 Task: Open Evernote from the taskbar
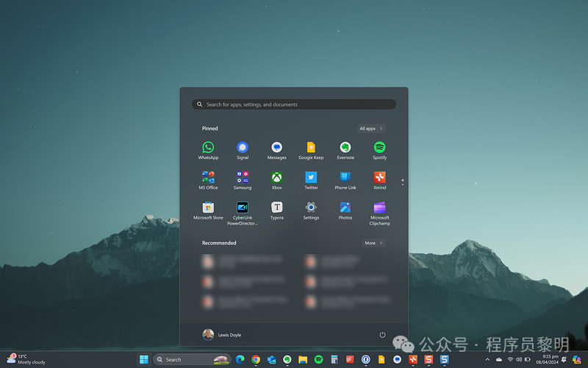[287, 359]
